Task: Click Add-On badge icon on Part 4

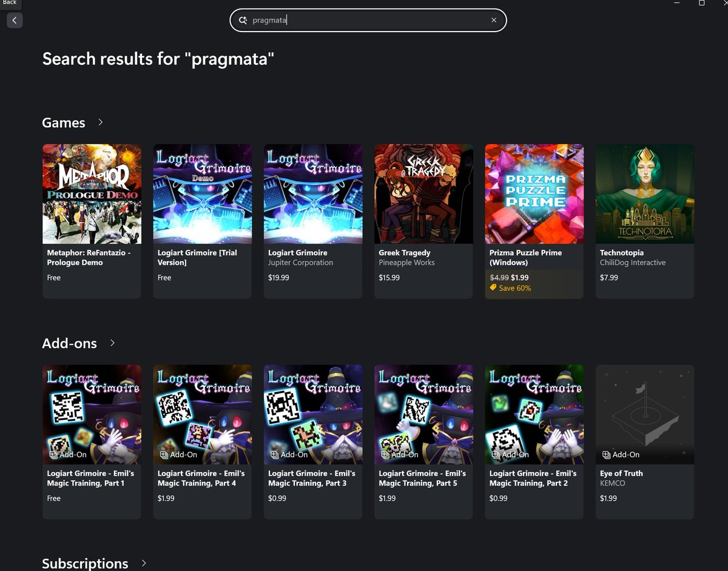Action: tap(164, 455)
